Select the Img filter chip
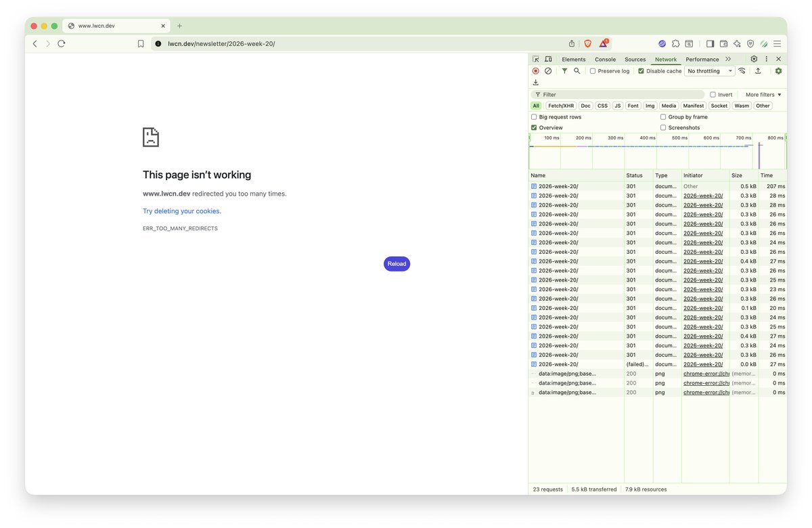The width and height of the screenshot is (812, 528). coord(650,106)
